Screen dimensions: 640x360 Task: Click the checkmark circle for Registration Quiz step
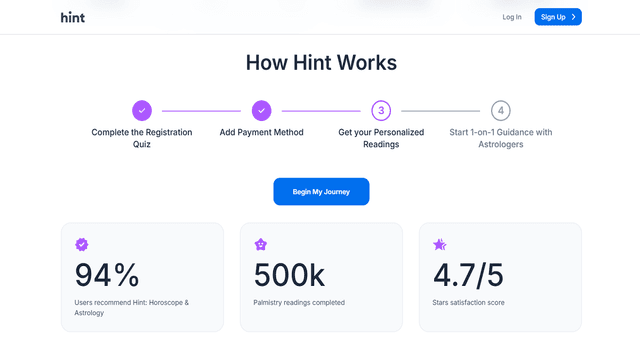point(142,111)
